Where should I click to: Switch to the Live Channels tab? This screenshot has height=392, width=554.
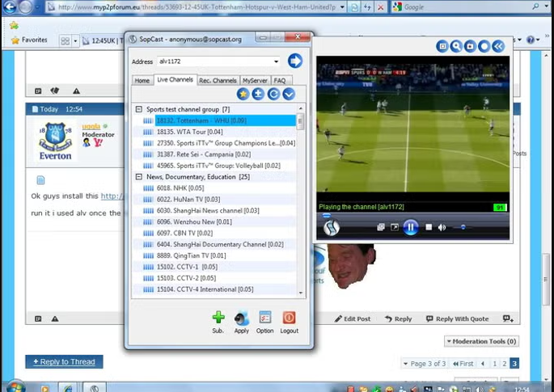[x=175, y=80]
